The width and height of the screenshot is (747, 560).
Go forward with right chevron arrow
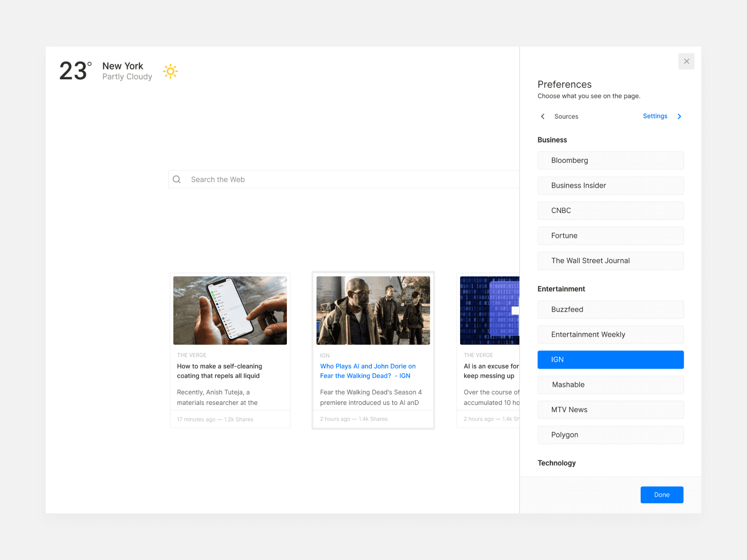click(x=679, y=117)
